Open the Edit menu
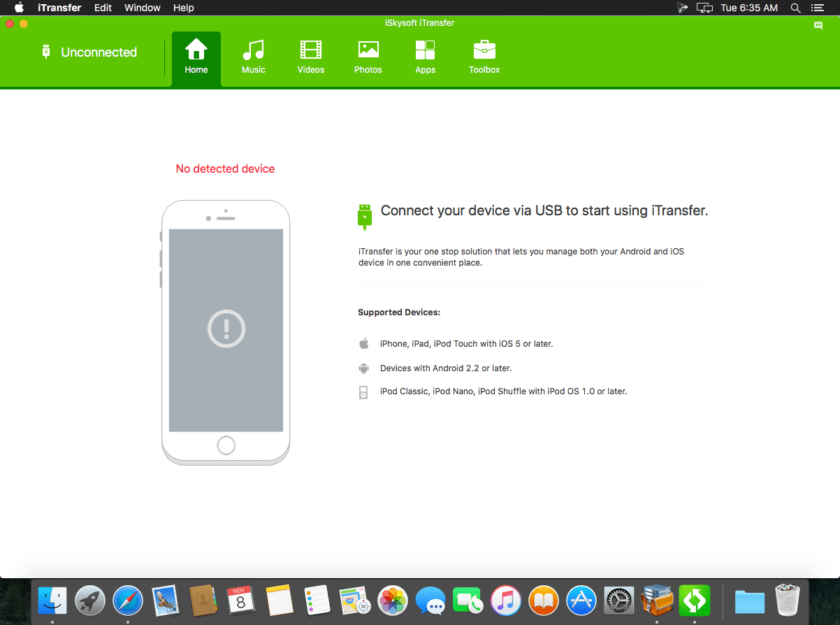 pyautogui.click(x=103, y=8)
